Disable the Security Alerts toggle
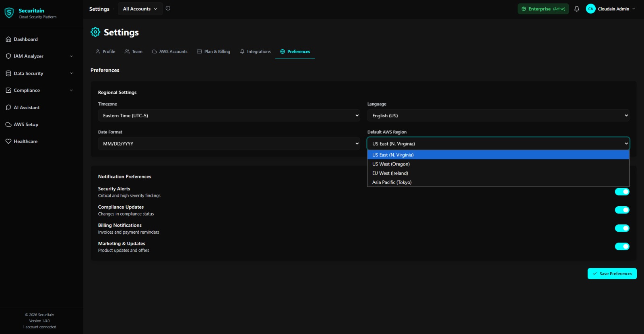The height and width of the screenshot is (334, 644). 622,192
